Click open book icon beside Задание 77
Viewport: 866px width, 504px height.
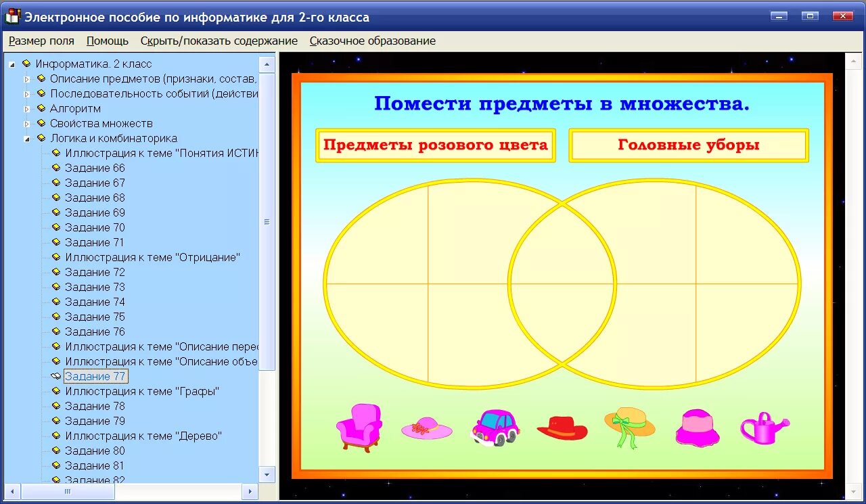(56, 376)
